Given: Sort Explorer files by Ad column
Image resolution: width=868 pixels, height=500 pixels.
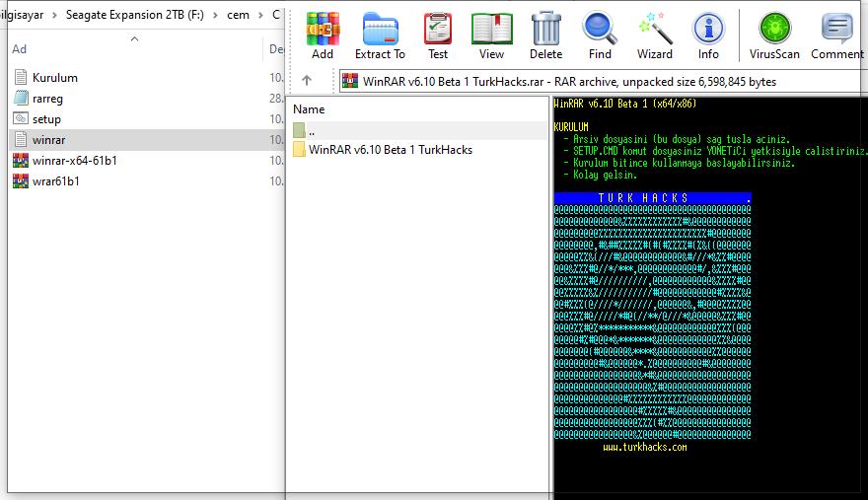Looking at the screenshot, I should (x=20, y=48).
